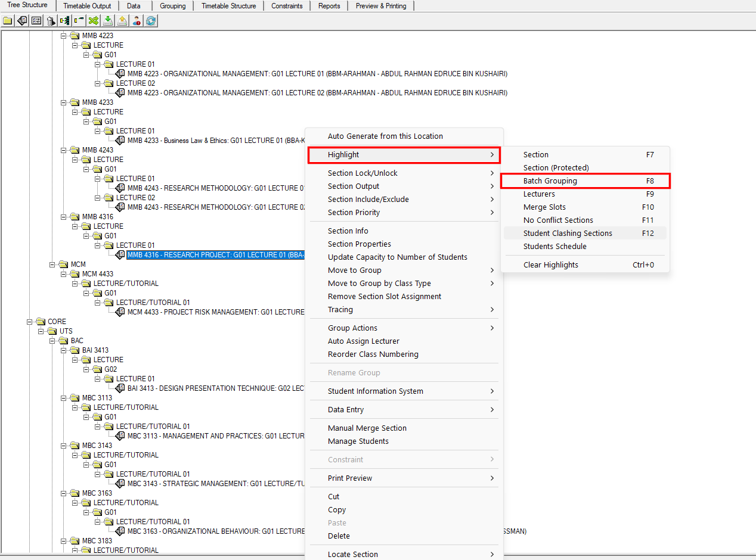Collapse the MMB 4243 tree node

pos(64,150)
